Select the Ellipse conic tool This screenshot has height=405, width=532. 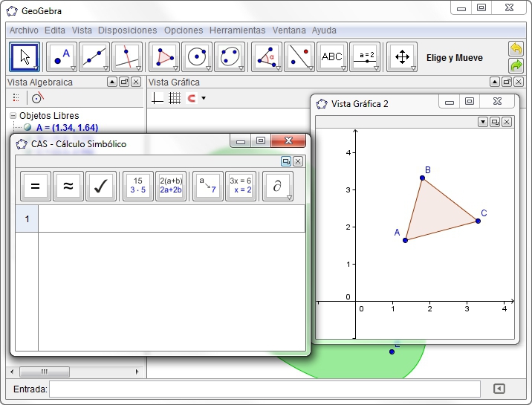tap(230, 57)
